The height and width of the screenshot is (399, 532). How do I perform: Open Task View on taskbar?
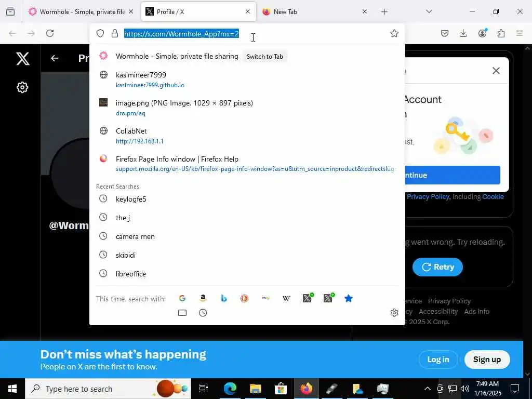(x=203, y=389)
